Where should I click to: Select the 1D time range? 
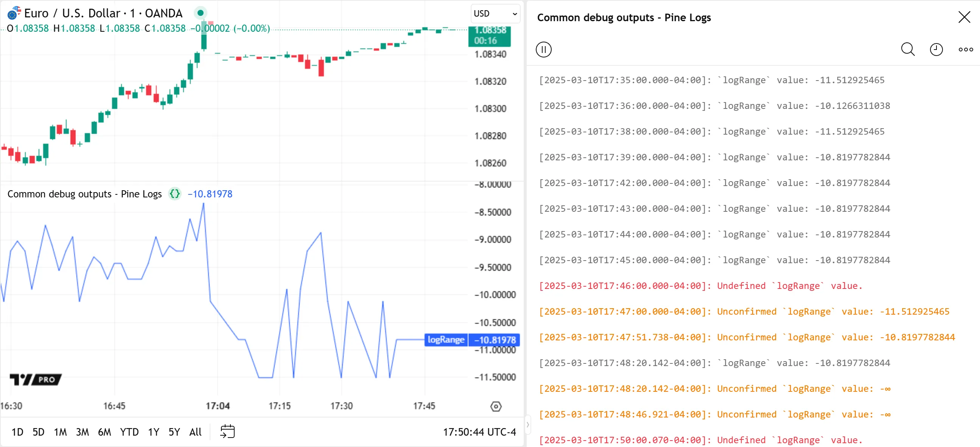coord(17,432)
